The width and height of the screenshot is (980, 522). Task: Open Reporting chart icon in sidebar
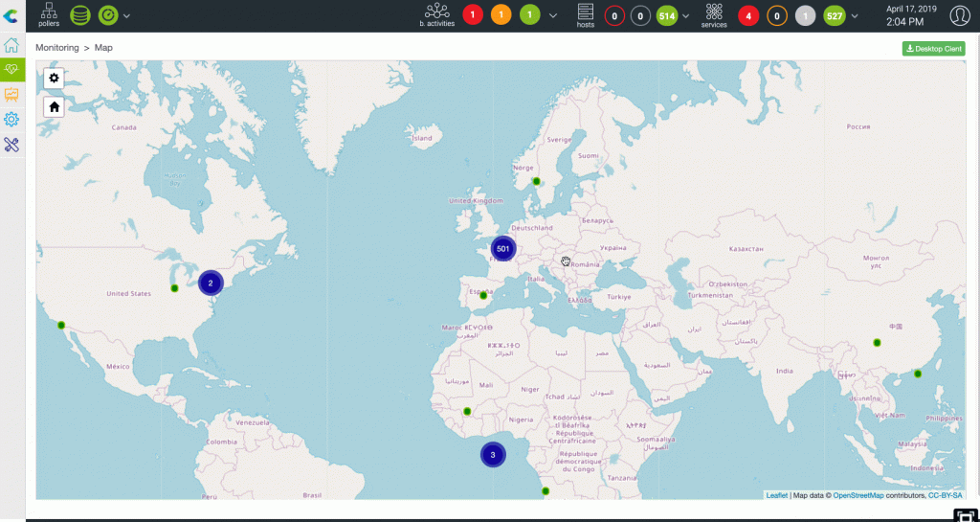click(x=11, y=95)
